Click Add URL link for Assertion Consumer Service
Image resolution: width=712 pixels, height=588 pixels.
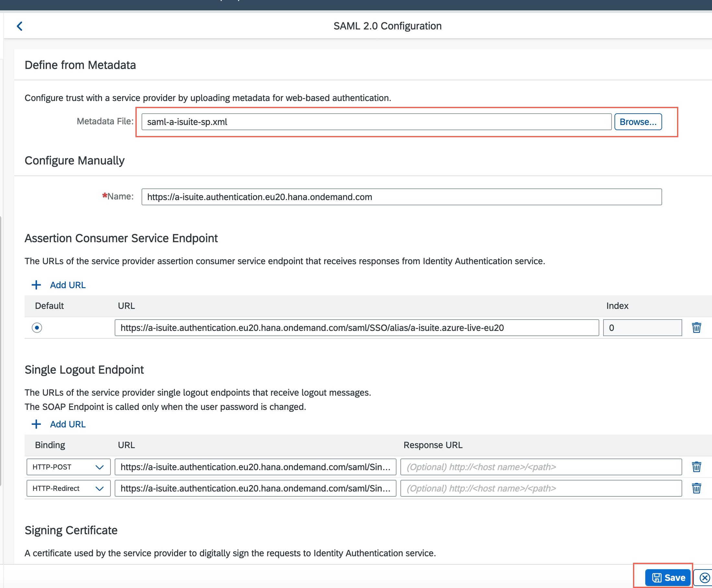(68, 285)
